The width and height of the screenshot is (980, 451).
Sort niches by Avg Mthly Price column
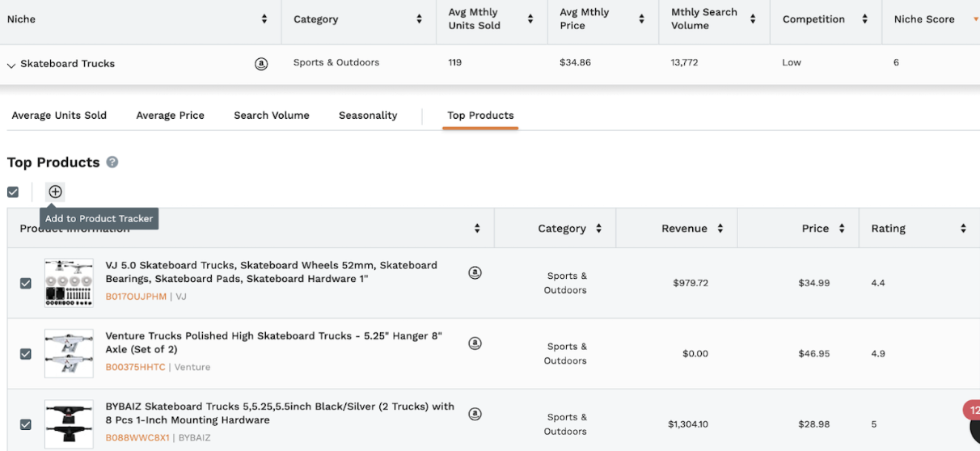click(641, 19)
